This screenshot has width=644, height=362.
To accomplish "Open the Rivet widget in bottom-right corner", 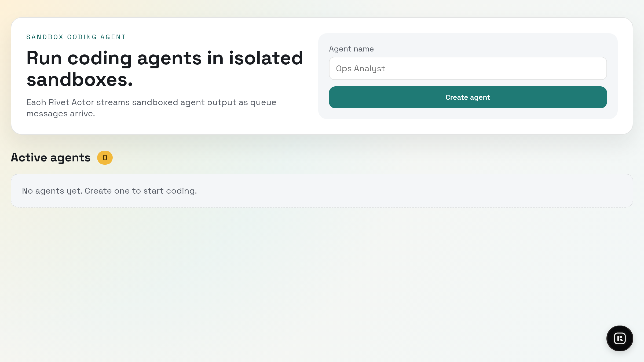I will click(x=619, y=338).
